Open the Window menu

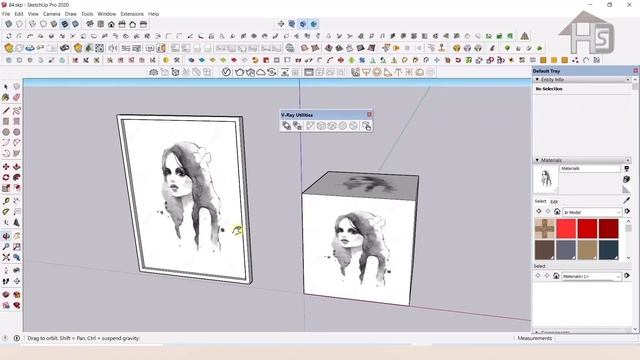[107, 14]
